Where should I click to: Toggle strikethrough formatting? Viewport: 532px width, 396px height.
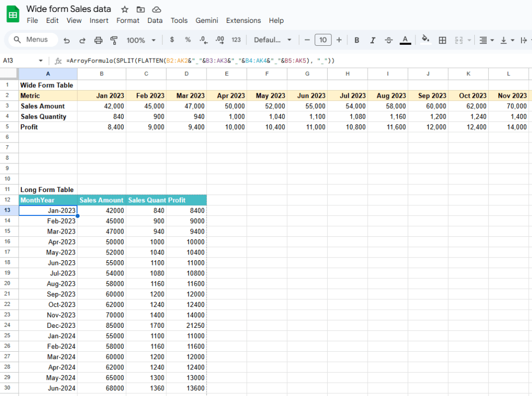click(388, 40)
